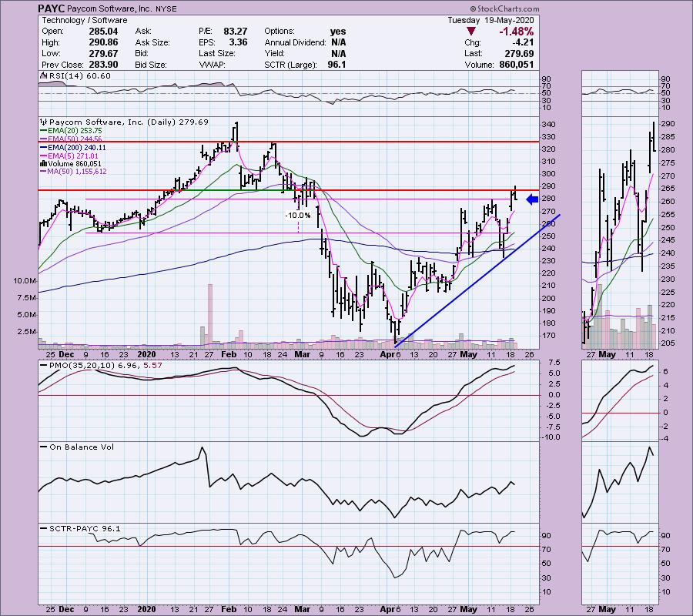Click the header Volume value 860,051

(516, 65)
